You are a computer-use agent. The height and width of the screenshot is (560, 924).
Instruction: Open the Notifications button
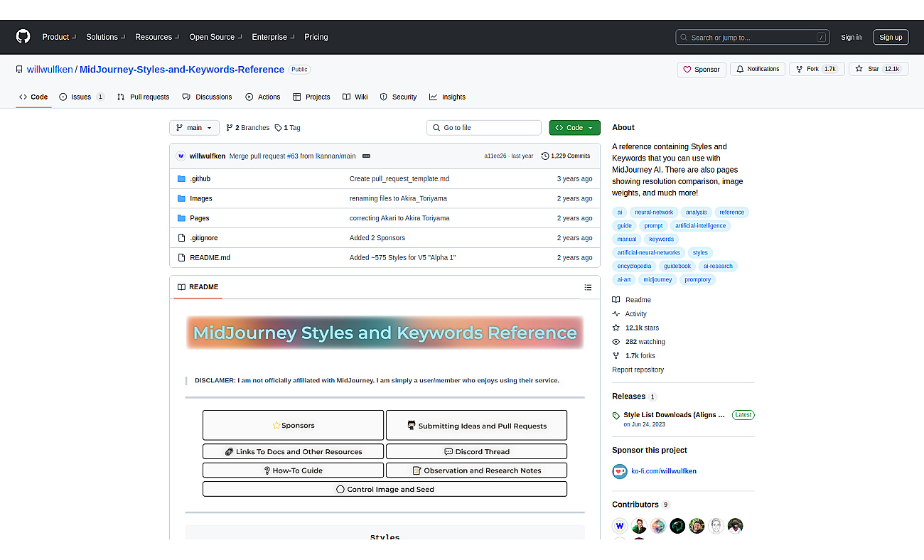(758, 69)
